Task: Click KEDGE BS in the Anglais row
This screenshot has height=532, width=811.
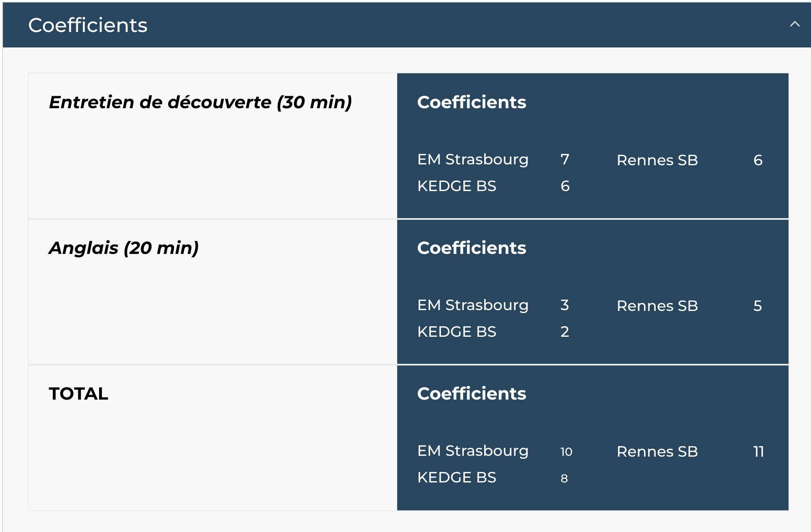Action: (457, 332)
